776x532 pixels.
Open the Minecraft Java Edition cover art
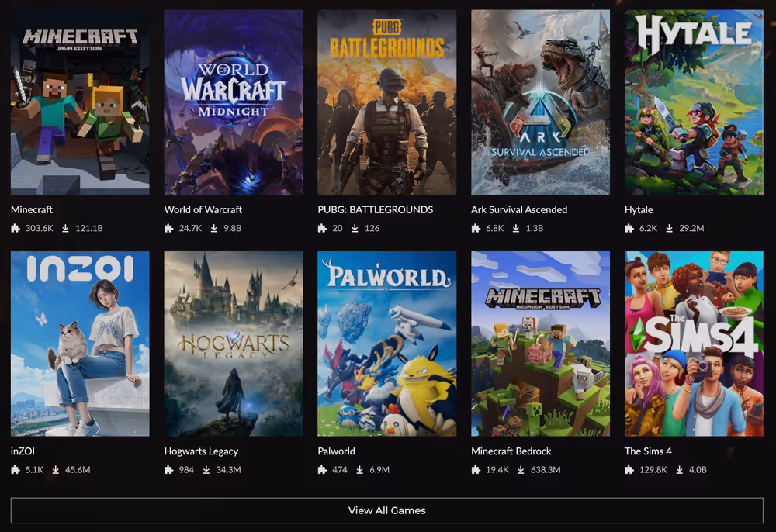tap(80, 102)
